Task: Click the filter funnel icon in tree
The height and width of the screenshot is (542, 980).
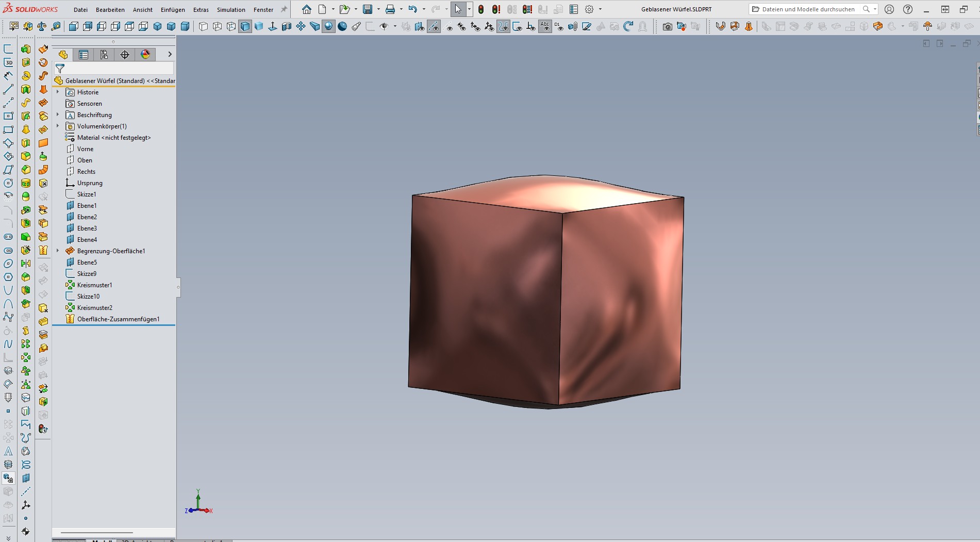Action: coord(60,68)
